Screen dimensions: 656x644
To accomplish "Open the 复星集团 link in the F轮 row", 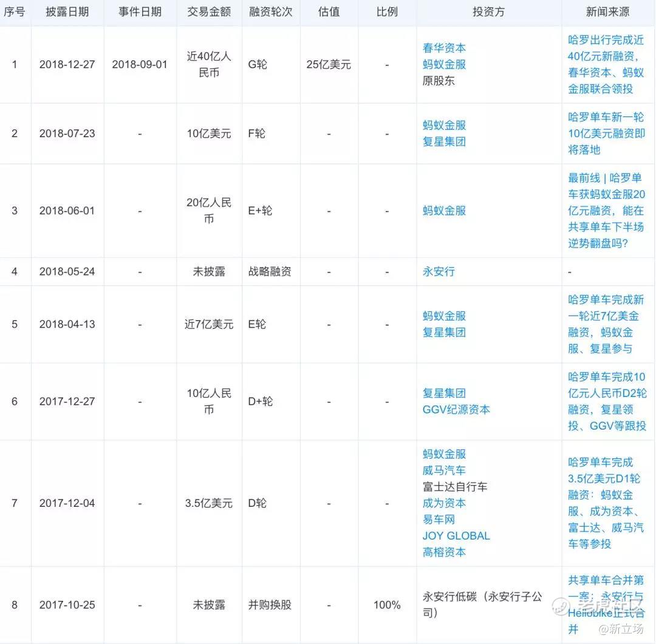I will tap(444, 141).
